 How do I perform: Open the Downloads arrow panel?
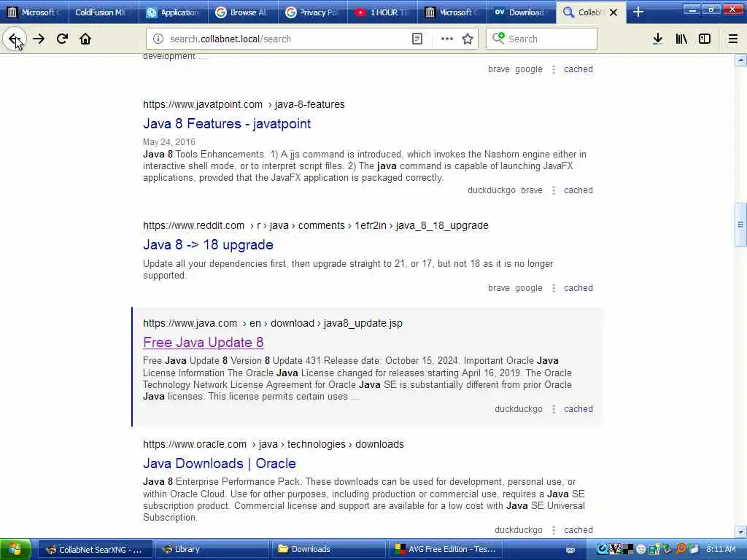657,39
